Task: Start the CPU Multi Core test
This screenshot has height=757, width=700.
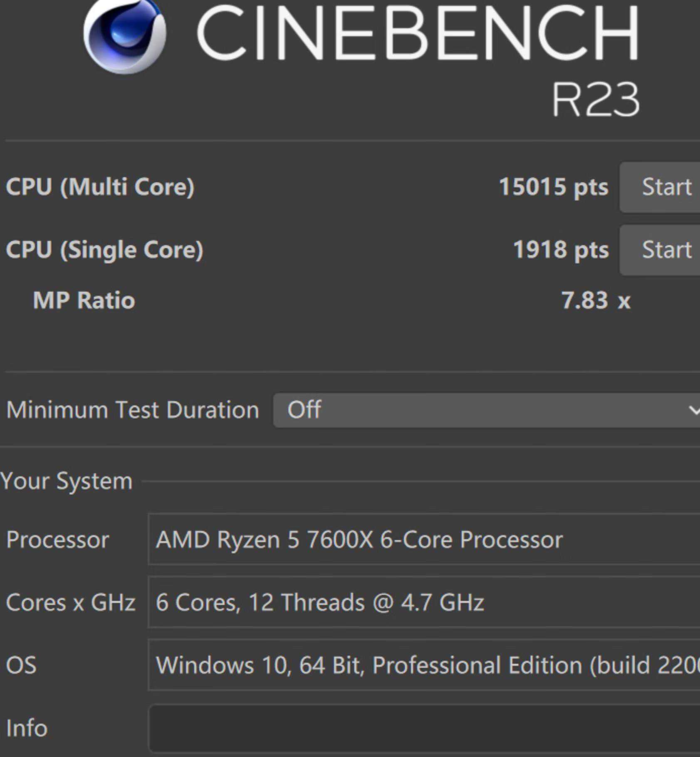Action: pos(666,187)
